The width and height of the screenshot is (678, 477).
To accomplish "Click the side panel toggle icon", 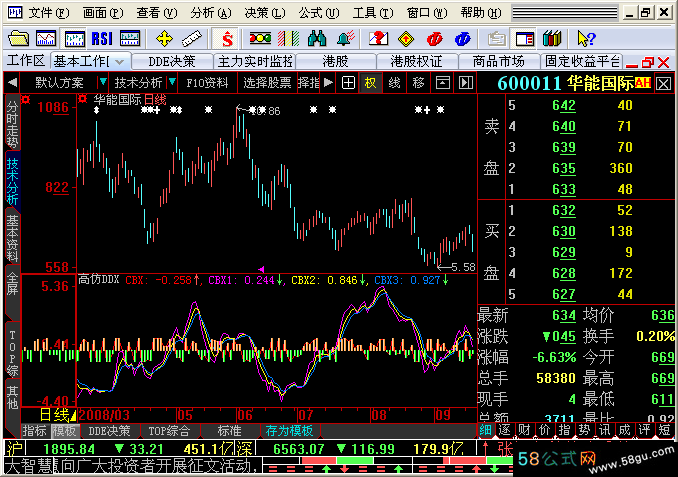I will click(466, 82).
